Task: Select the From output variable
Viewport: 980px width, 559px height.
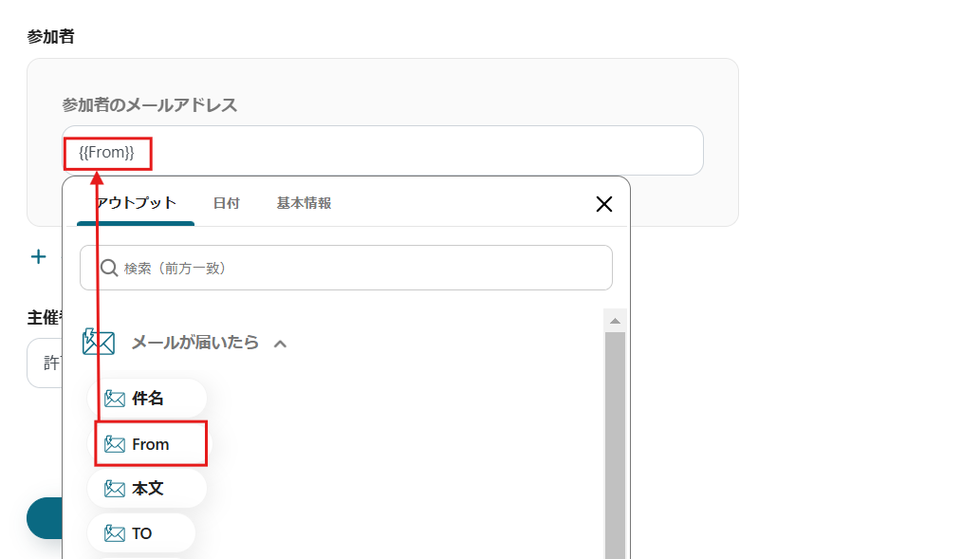Action: (x=150, y=443)
